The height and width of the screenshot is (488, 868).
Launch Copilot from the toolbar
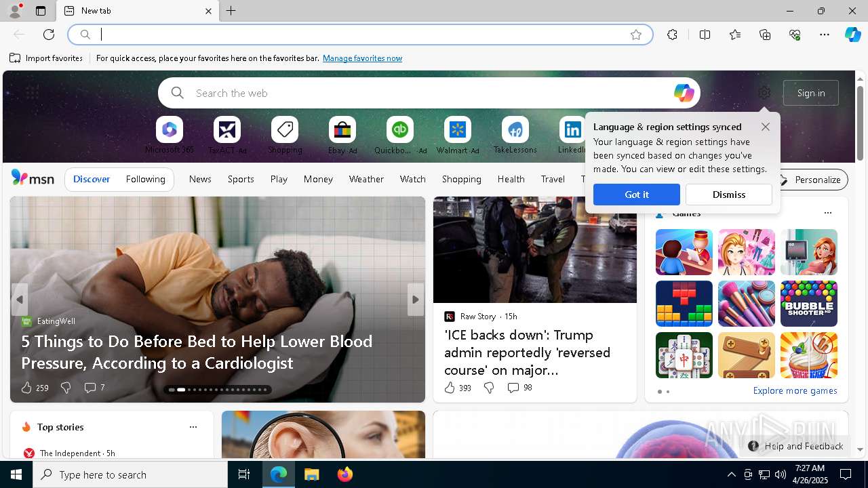pos(852,35)
